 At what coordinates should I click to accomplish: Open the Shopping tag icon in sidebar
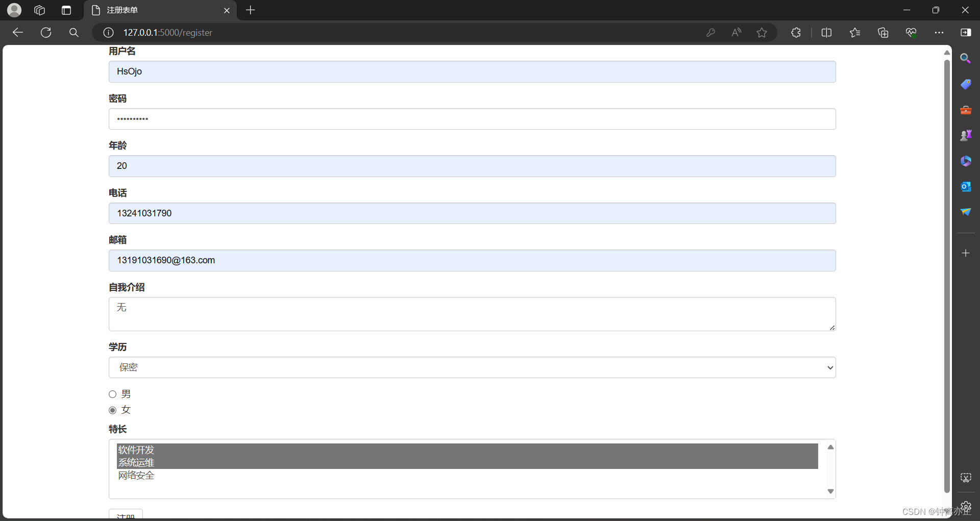966,84
